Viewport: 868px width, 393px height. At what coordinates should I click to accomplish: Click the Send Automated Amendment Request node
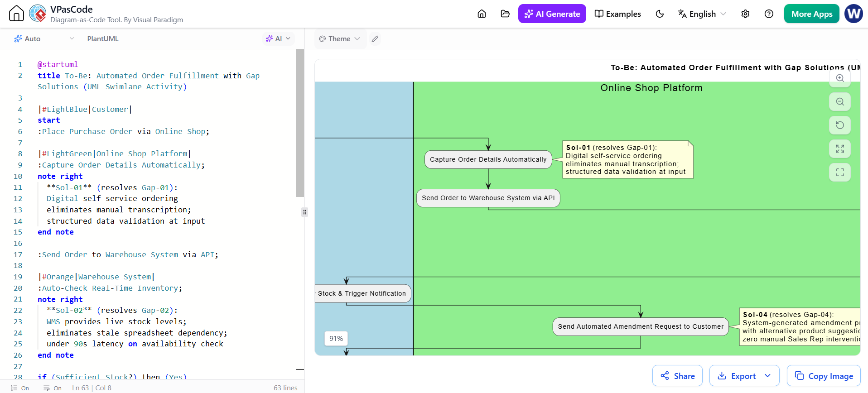click(641, 326)
